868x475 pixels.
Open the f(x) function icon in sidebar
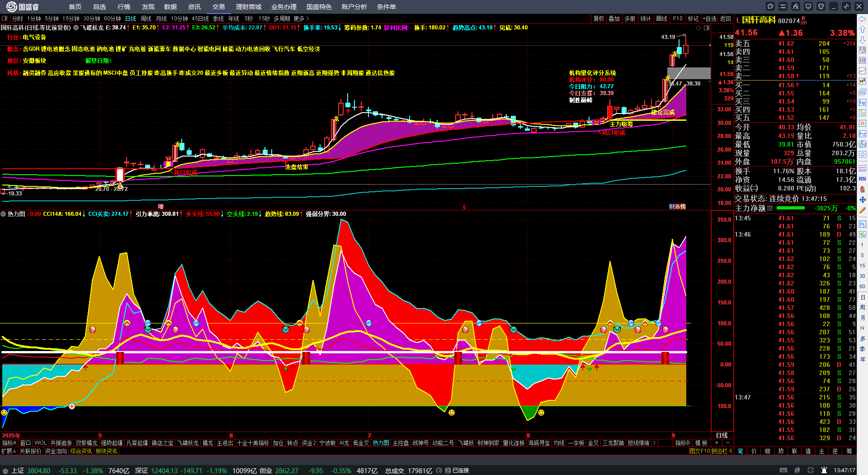(863, 144)
